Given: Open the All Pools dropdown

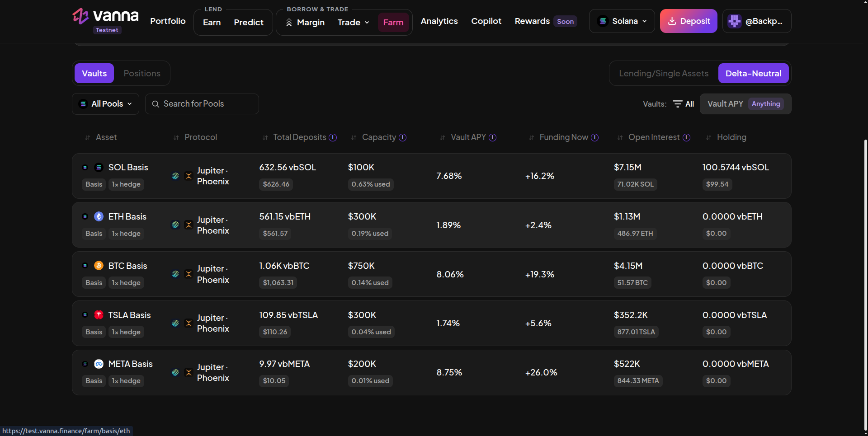Looking at the screenshot, I should [105, 104].
